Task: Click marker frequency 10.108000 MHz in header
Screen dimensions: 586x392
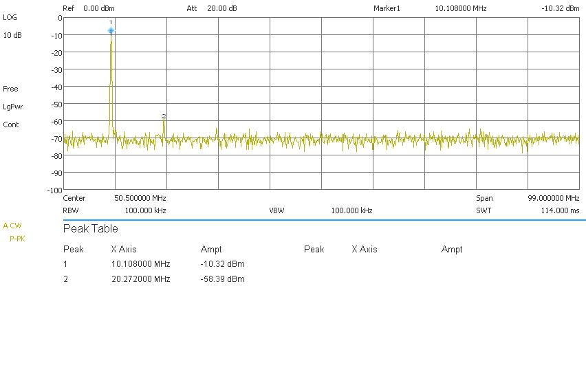Action: click(x=461, y=8)
